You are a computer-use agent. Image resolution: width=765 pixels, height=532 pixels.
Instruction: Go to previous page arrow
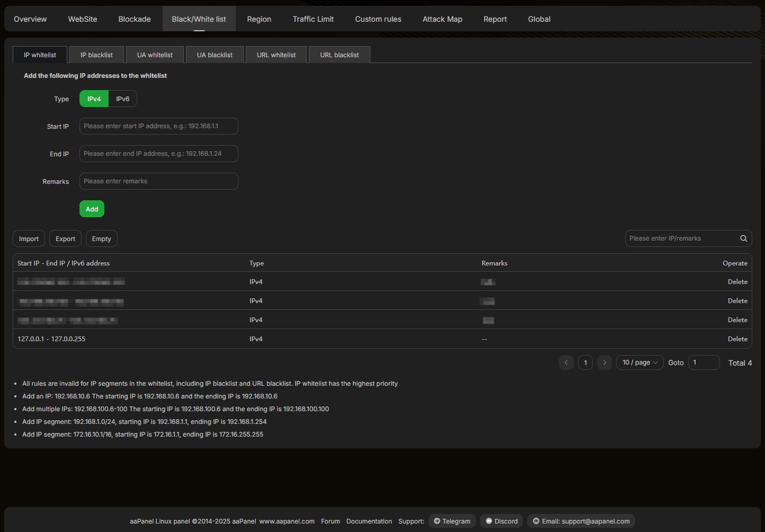tap(566, 362)
